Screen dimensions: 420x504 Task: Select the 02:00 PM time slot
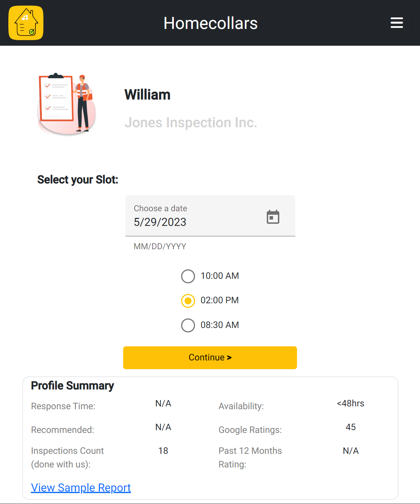[188, 300]
